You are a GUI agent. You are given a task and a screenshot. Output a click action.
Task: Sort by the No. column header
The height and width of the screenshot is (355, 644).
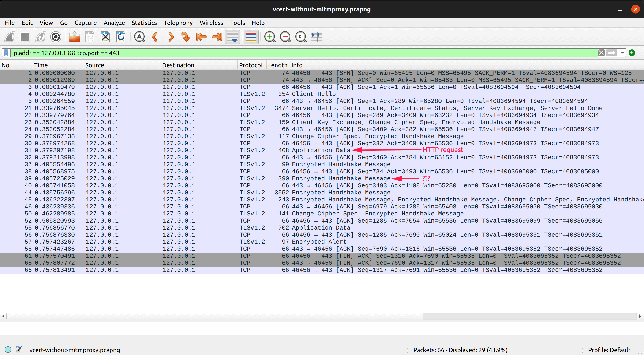(16, 65)
